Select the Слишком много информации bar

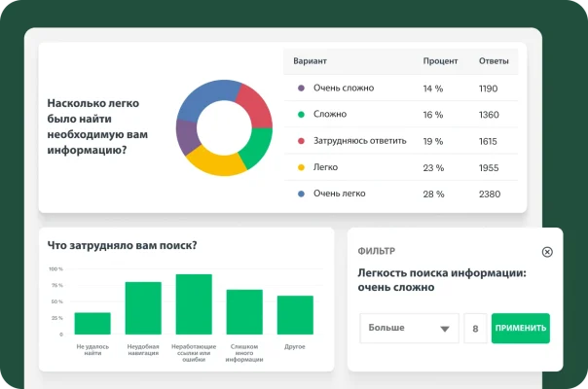[x=244, y=312]
